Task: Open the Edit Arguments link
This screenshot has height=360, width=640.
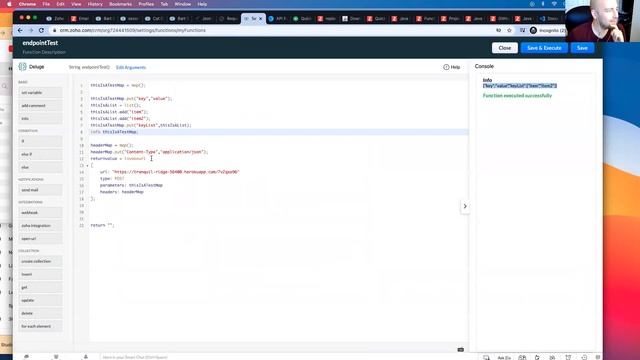Action: coord(131,67)
